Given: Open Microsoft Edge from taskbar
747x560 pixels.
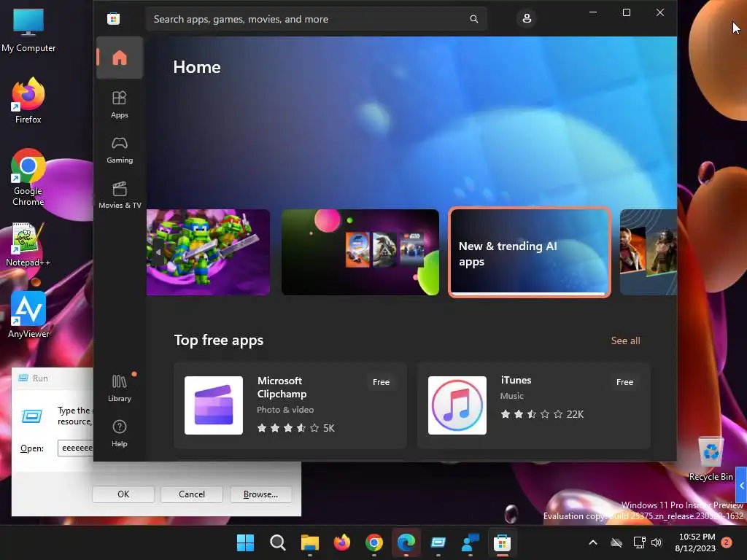Looking at the screenshot, I should coord(406,542).
